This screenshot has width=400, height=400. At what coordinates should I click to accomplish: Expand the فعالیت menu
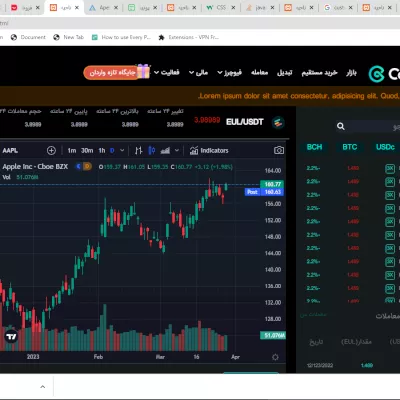coord(166,72)
